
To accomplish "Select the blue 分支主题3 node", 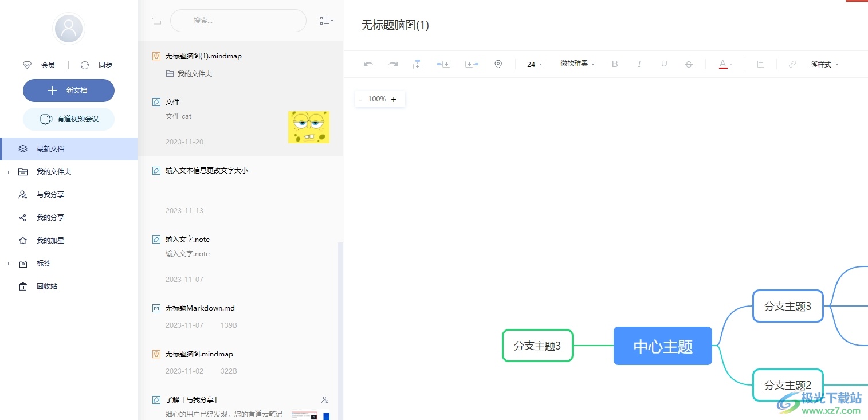I will coord(788,306).
